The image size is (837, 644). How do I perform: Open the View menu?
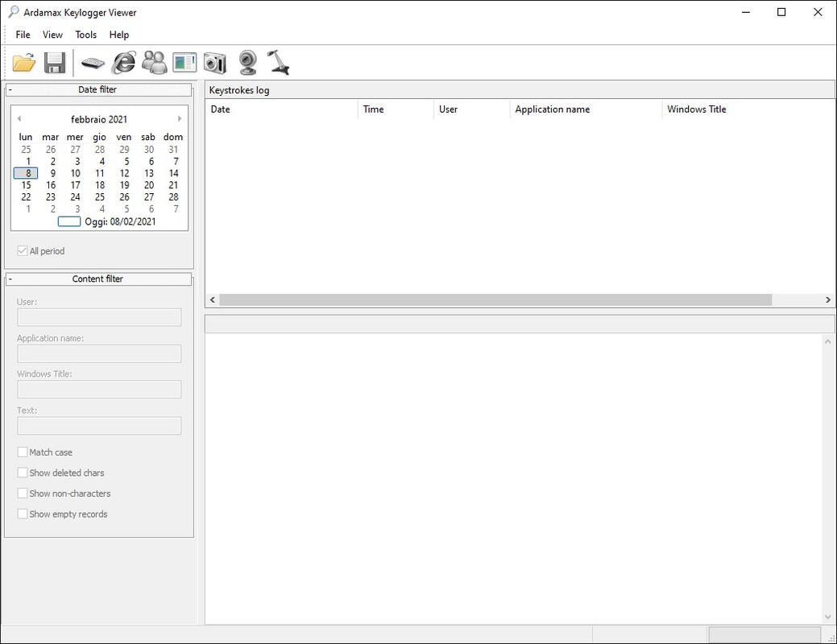(52, 35)
